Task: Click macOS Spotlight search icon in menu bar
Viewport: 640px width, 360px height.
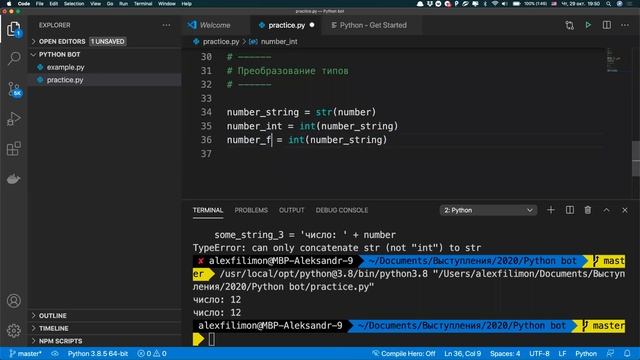Action: 609,4
